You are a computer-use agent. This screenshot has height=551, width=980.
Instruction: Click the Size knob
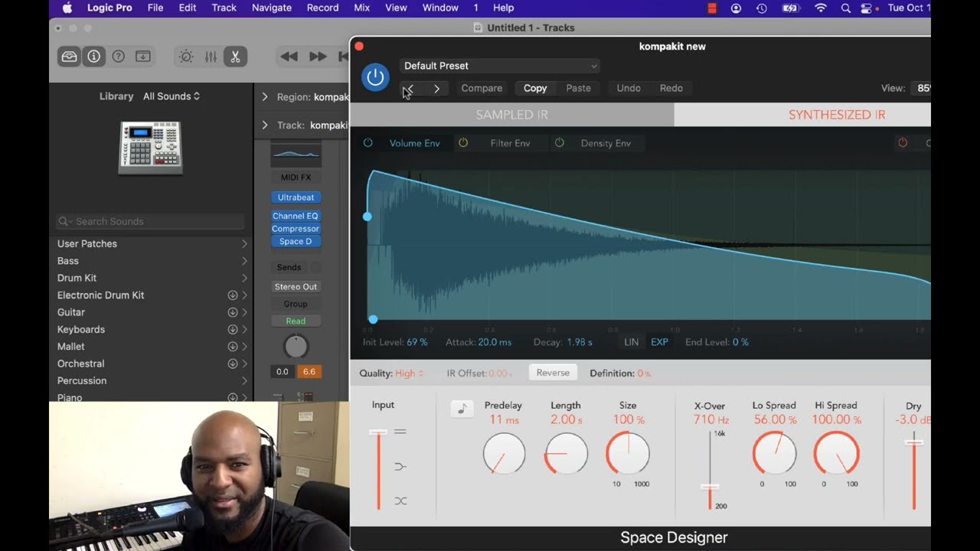click(x=628, y=453)
